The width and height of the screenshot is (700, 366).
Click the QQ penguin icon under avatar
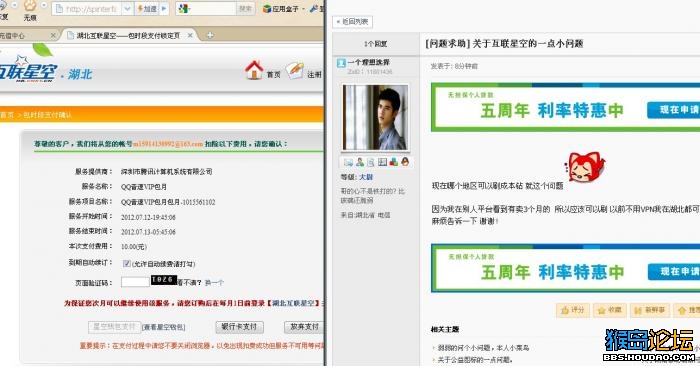click(x=405, y=162)
